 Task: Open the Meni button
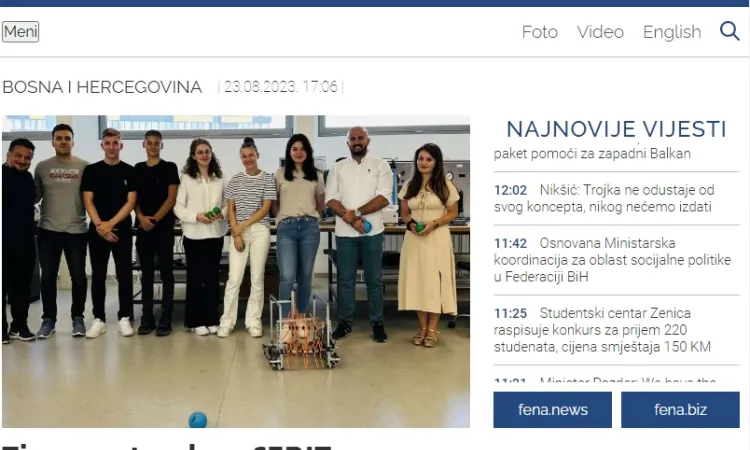[20, 32]
